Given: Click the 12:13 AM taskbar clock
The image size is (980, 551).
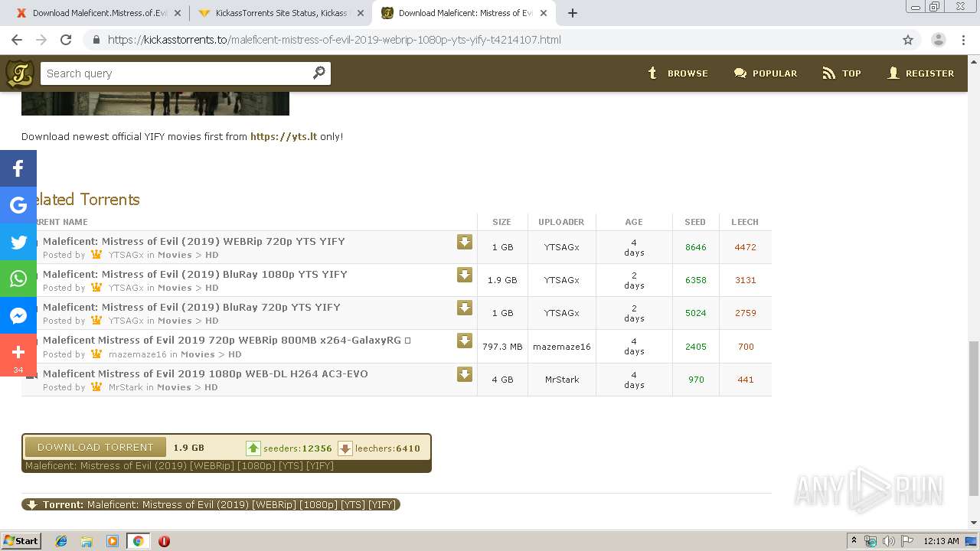Looking at the screenshot, I should 941,541.
